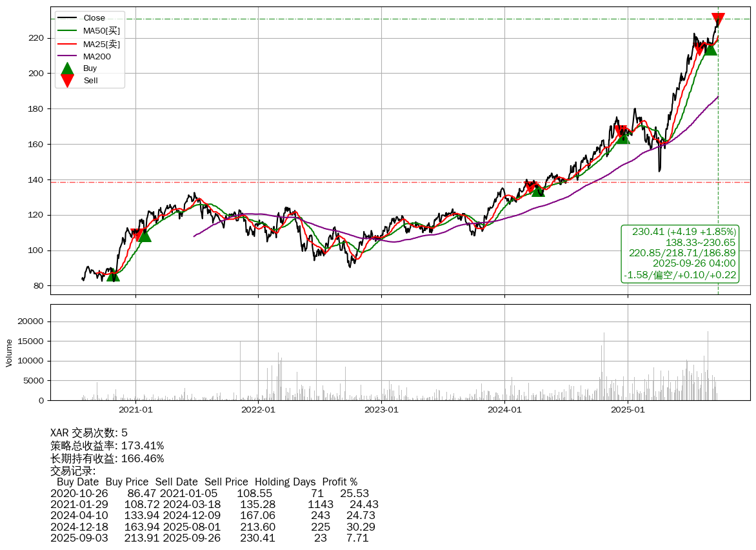Click the green price info box showing 230.41
Viewport: 756px width, 550px height.
click(680, 253)
